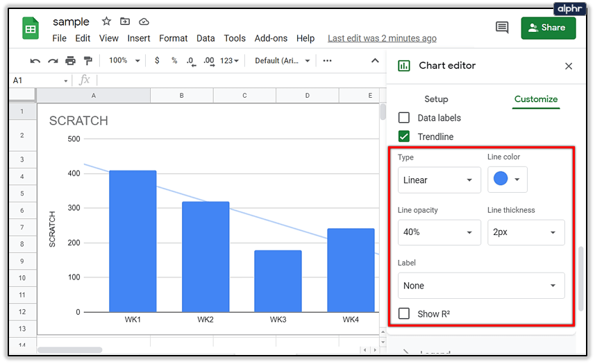Screen dimensions: 595x364
Task: Open zoom level dropdown
Action: [x=124, y=60]
